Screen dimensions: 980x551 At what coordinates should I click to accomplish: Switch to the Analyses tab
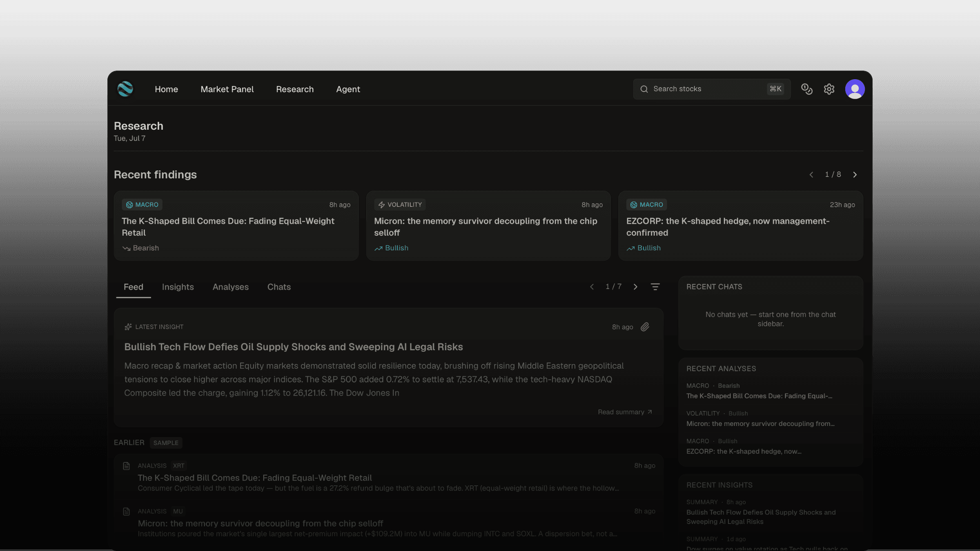tap(231, 287)
